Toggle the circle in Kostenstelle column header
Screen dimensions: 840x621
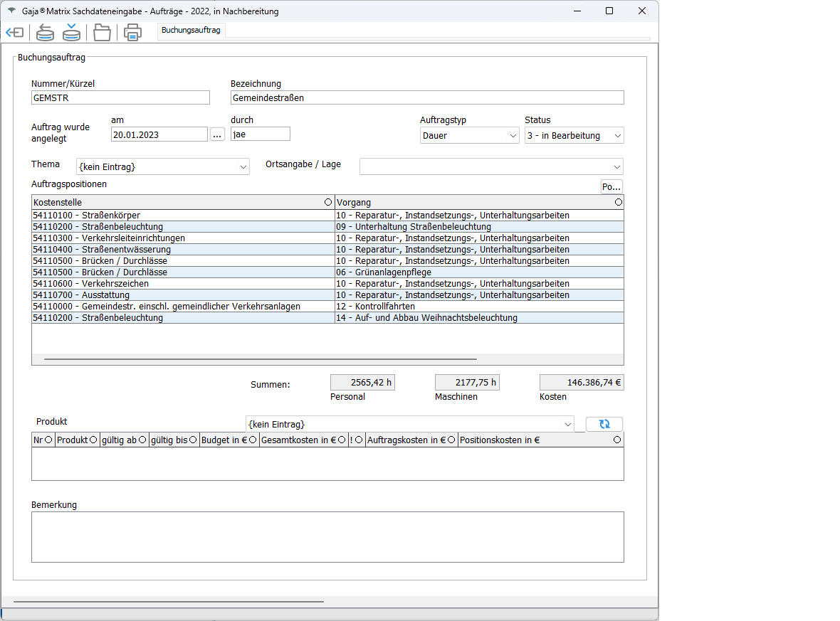(327, 203)
